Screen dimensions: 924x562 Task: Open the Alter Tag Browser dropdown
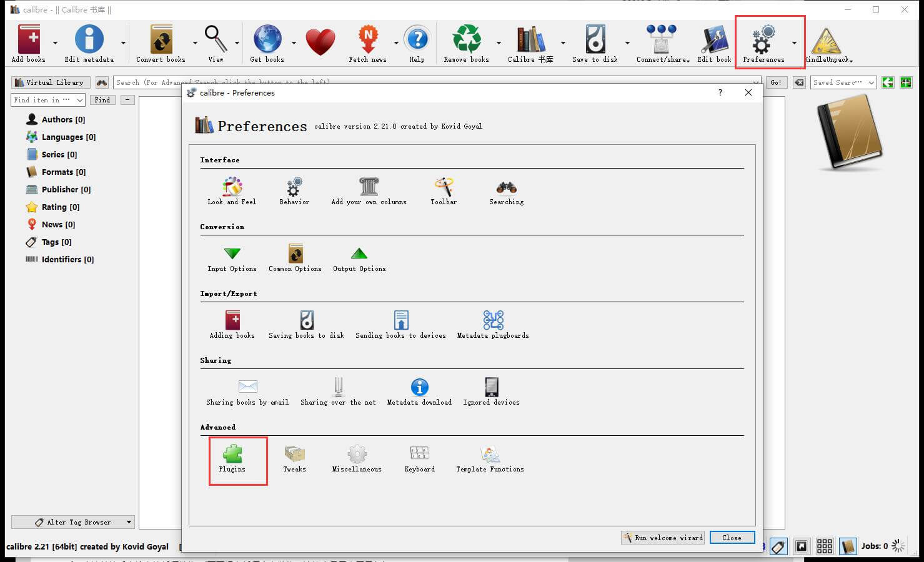(73, 522)
